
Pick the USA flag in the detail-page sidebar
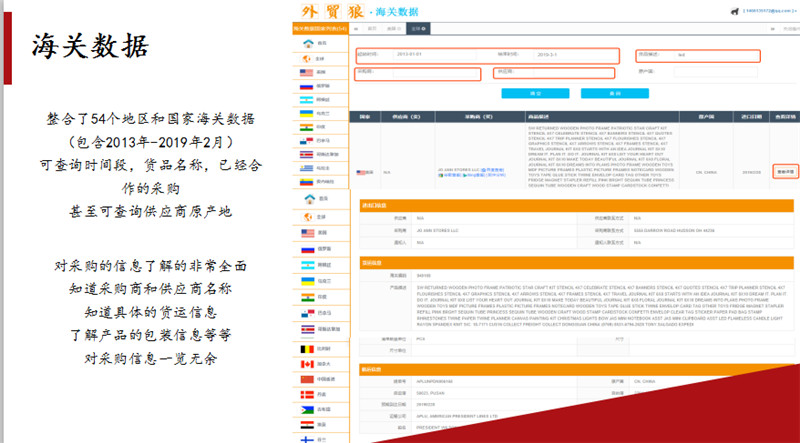pyautogui.click(x=308, y=233)
